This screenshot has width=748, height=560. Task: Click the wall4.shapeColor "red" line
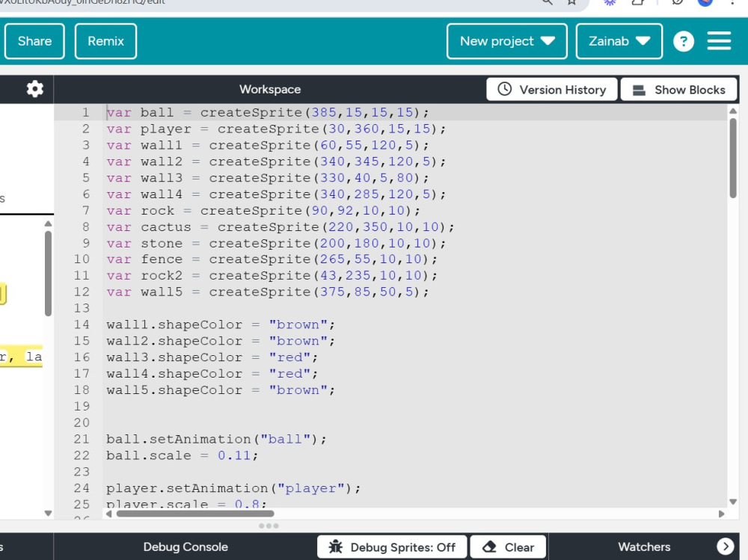coord(212,374)
